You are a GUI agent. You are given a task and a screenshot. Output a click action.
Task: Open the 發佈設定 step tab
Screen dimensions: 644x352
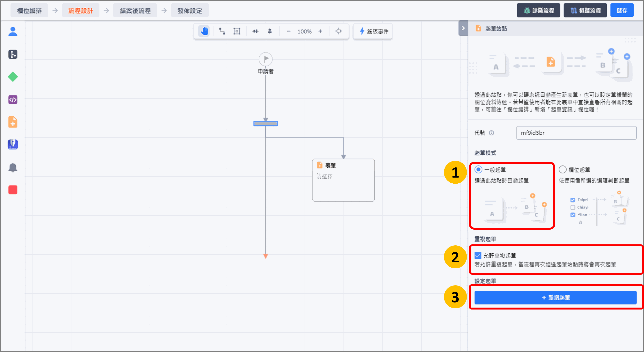point(190,11)
